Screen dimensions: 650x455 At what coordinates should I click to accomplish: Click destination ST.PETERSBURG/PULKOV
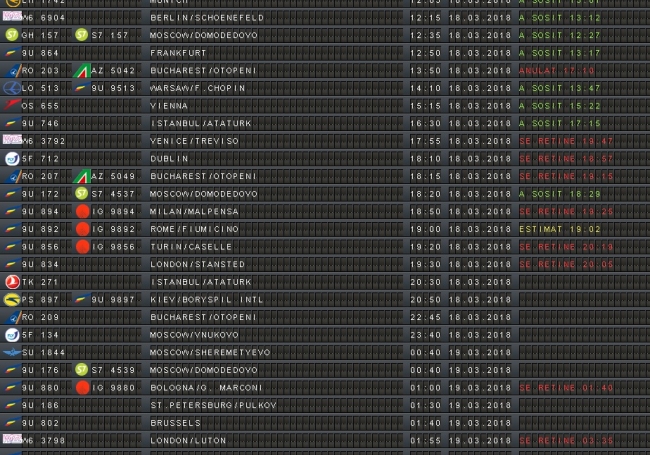(213, 405)
